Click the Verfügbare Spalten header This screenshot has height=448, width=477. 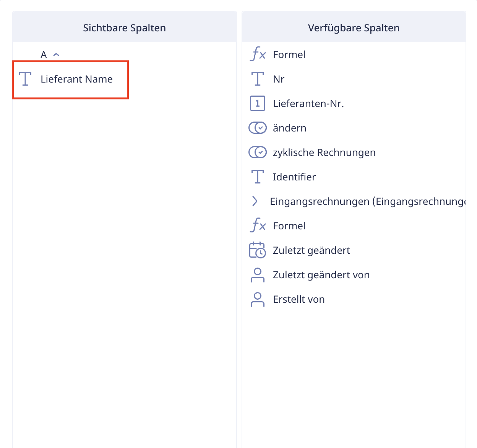[354, 28]
